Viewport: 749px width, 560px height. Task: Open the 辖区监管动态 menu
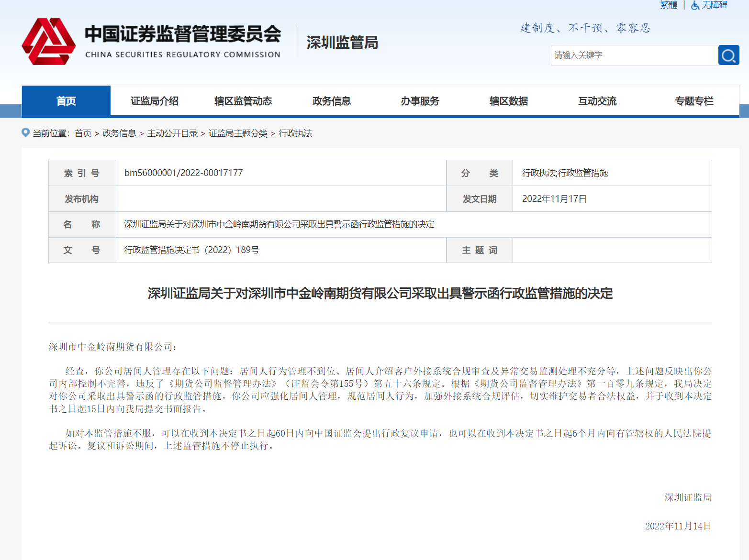[x=243, y=101]
